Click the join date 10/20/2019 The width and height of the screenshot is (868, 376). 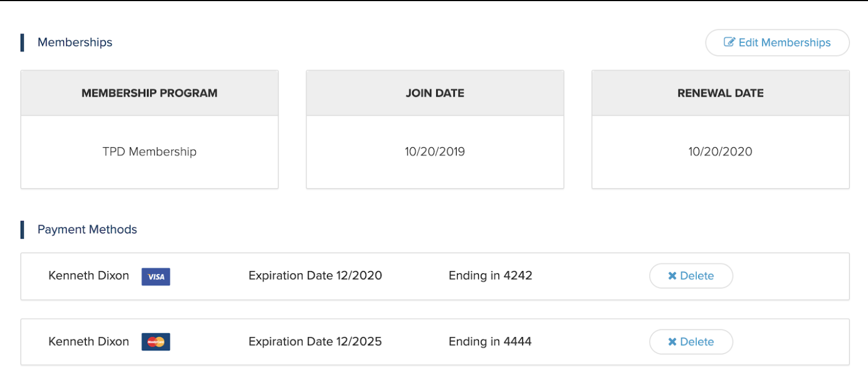pos(435,152)
